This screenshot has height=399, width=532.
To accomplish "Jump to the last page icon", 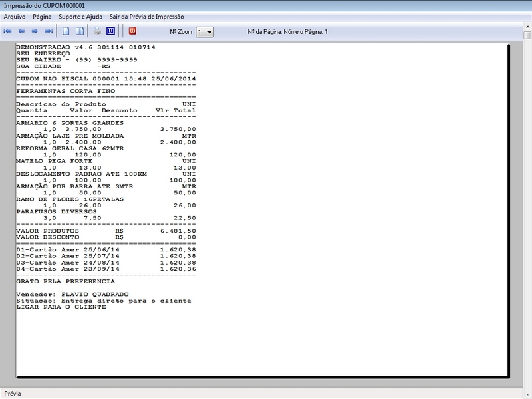I will pos(49,30).
